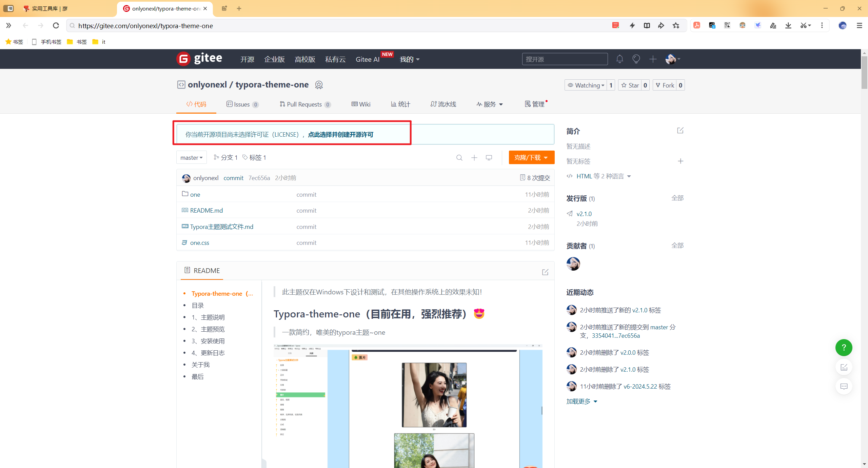Open the user avatar menu in header
Image resolution: width=868 pixels, height=468 pixels.
tap(673, 59)
